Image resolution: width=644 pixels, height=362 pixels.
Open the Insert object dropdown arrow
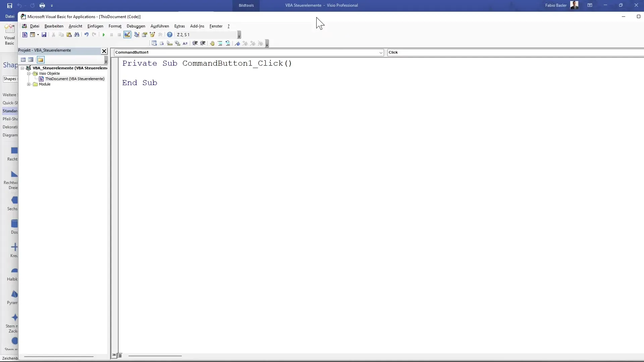coord(38,35)
